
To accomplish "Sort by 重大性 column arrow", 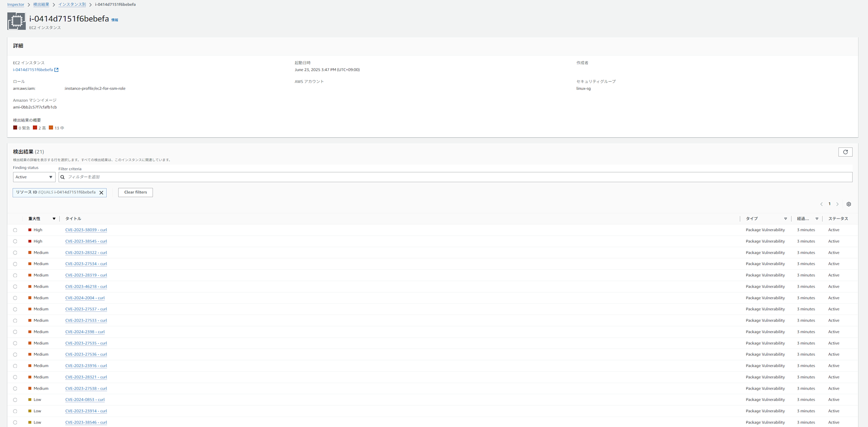I will pyautogui.click(x=54, y=219).
